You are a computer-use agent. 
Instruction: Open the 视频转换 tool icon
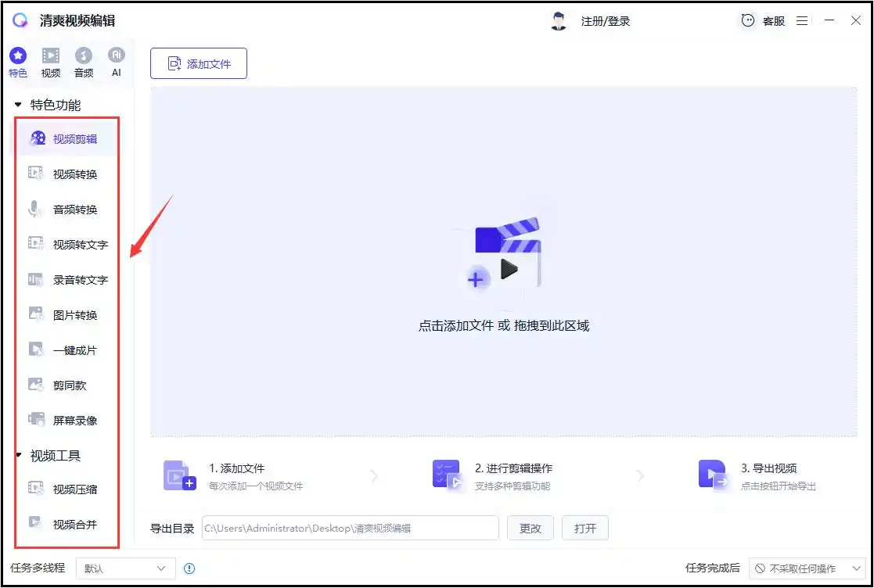(36, 174)
